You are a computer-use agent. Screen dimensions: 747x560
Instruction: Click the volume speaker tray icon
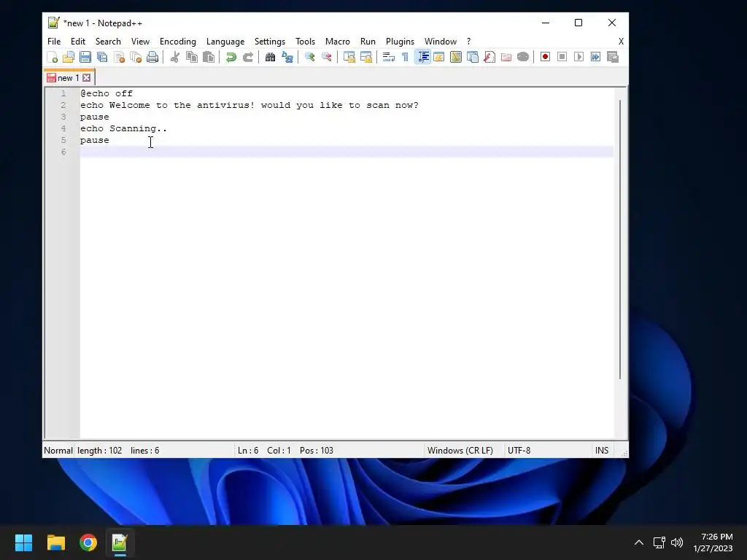(x=676, y=542)
